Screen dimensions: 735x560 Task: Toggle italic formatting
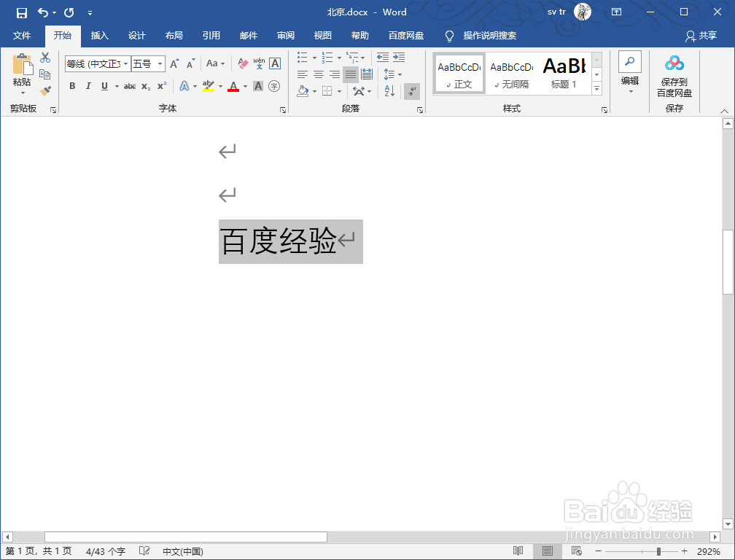pyautogui.click(x=88, y=86)
